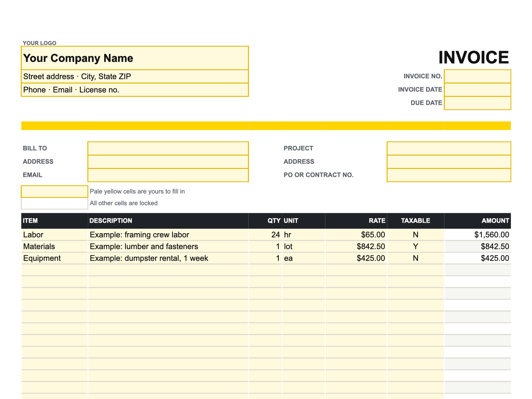Select 'Example: framing crew labor' description
532x399 pixels.
(x=168, y=235)
